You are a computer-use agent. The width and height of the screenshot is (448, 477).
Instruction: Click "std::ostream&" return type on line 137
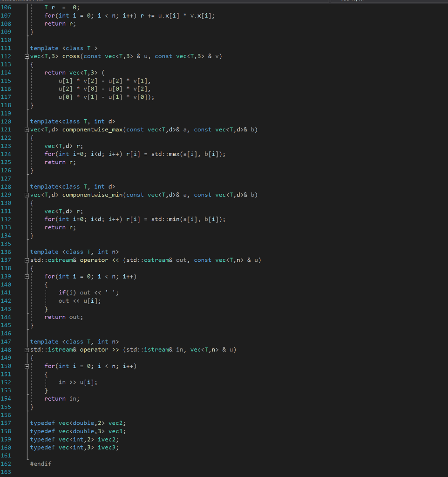pos(53,260)
